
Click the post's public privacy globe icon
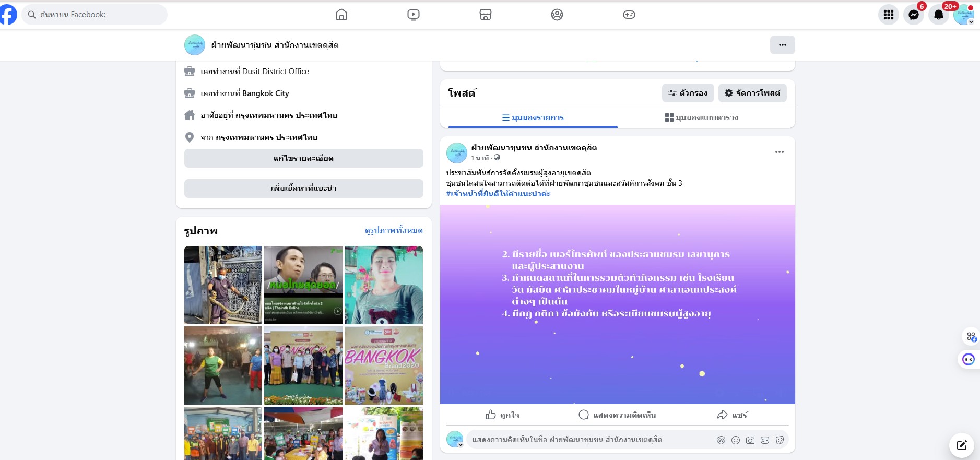pyautogui.click(x=497, y=157)
